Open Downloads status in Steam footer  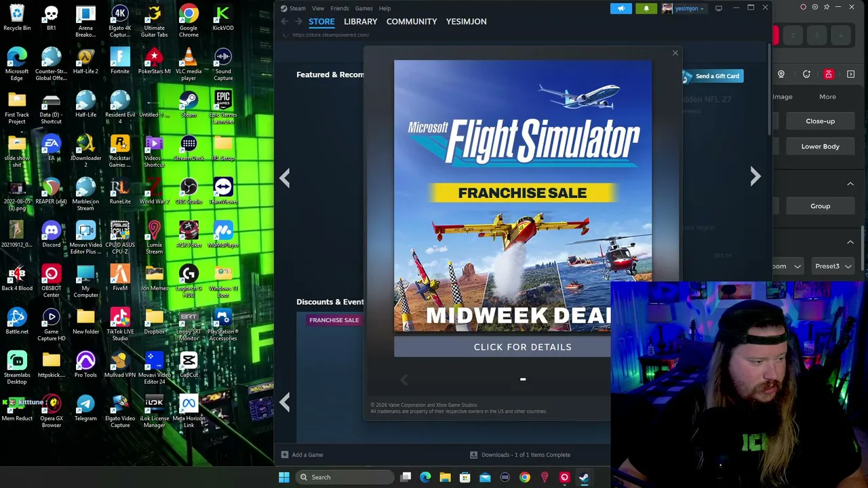[521, 455]
